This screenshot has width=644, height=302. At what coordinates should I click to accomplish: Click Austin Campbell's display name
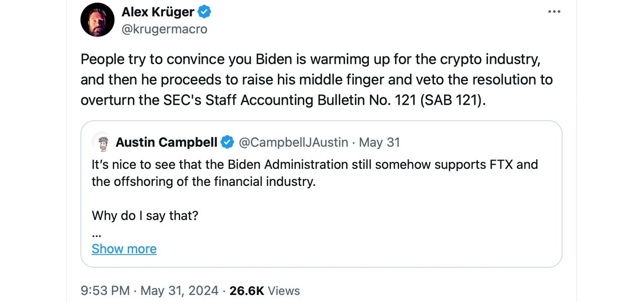point(166,142)
